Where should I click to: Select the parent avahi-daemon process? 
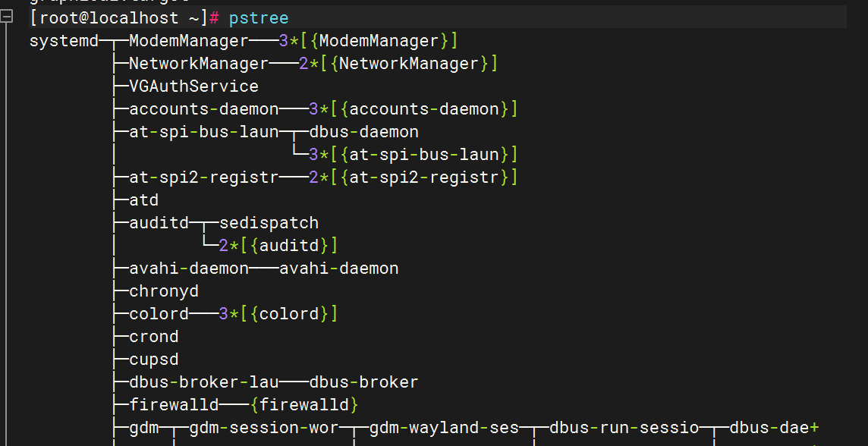point(189,269)
